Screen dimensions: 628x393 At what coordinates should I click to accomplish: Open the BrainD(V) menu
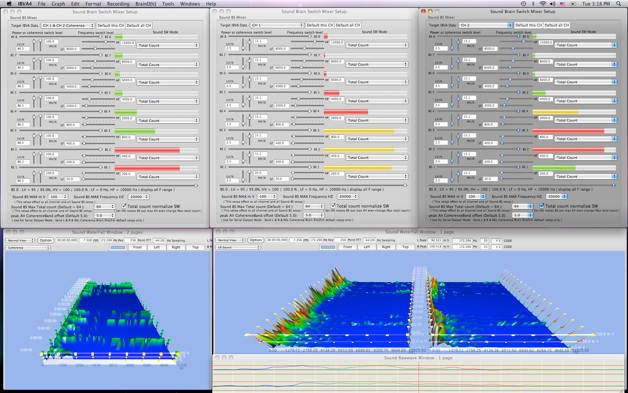[146, 4]
